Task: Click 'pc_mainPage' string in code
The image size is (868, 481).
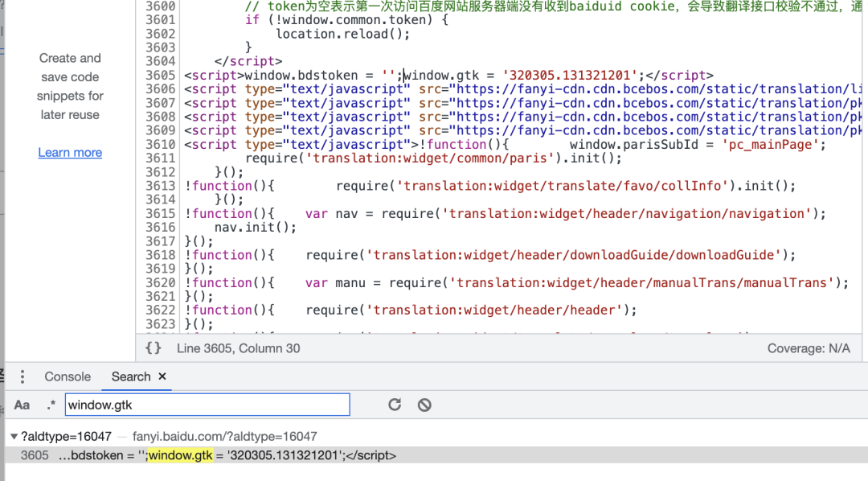Action: tap(771, 145)
